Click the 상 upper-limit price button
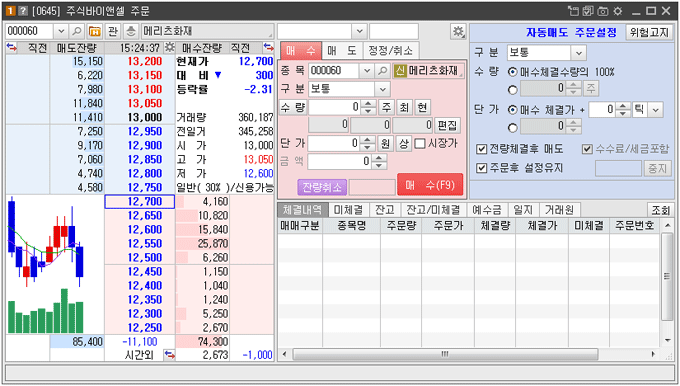 pos(403,144)
